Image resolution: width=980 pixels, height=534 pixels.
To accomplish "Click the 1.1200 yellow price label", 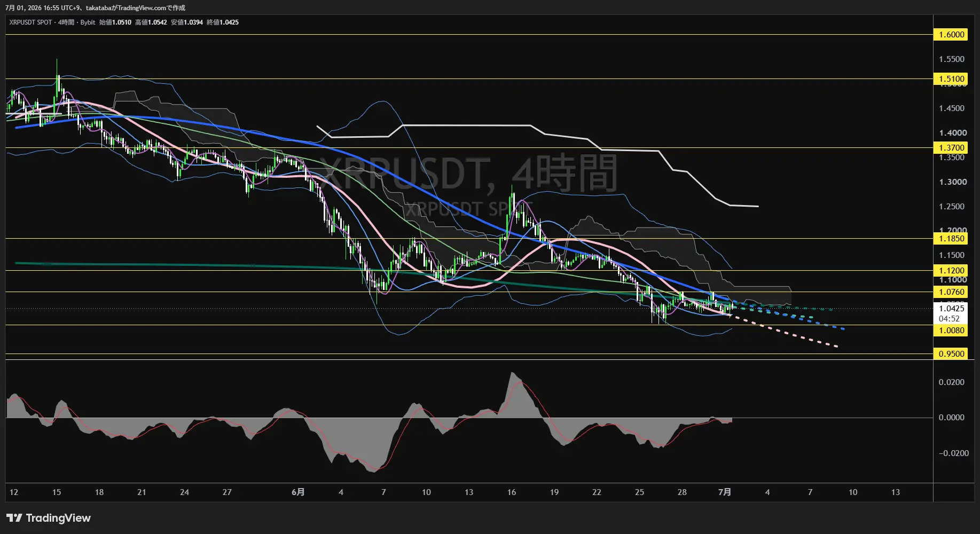I will coord(951,271).
